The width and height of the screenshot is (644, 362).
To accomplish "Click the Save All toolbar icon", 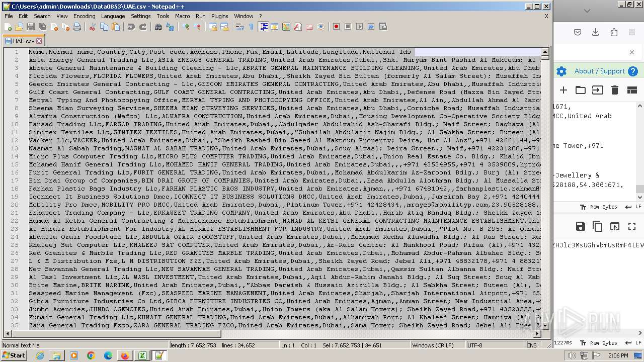I will [x=42, y=27].
